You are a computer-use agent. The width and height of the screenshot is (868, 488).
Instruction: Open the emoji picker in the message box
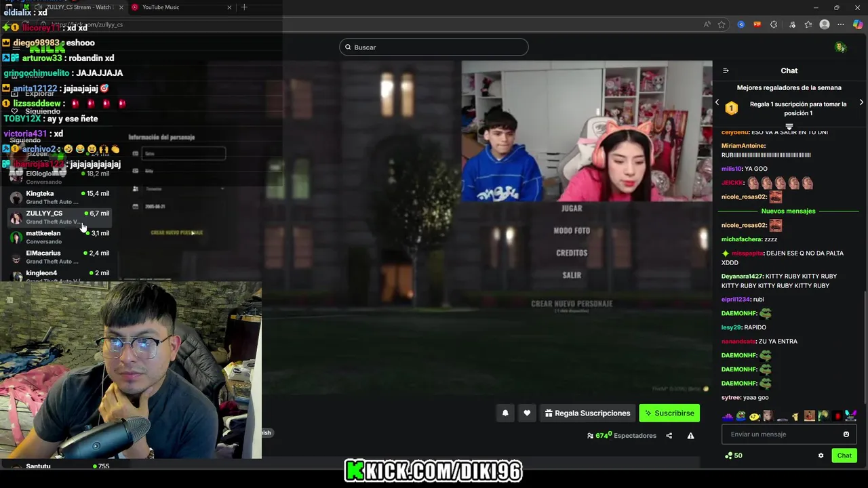tap(846, 434)
